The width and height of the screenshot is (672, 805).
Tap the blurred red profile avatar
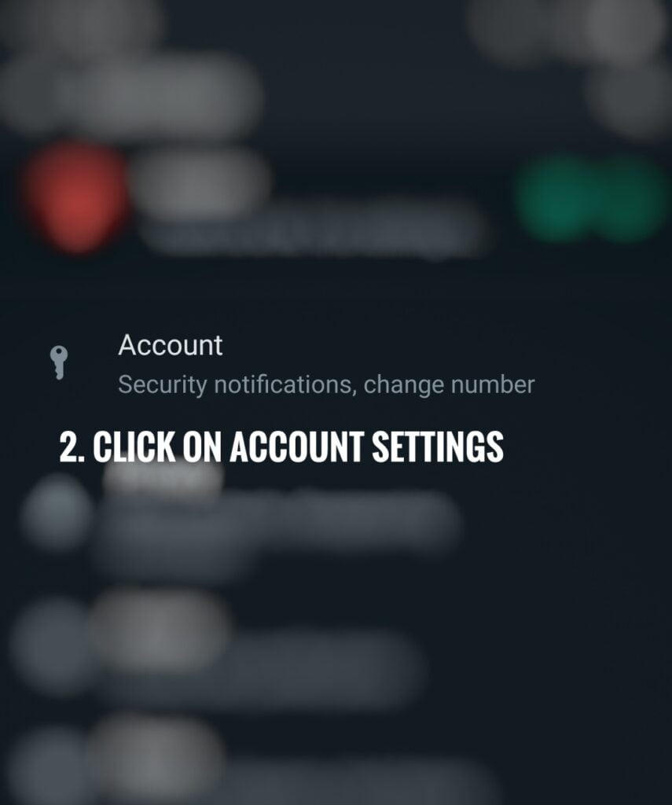click(x=76, y=197)
